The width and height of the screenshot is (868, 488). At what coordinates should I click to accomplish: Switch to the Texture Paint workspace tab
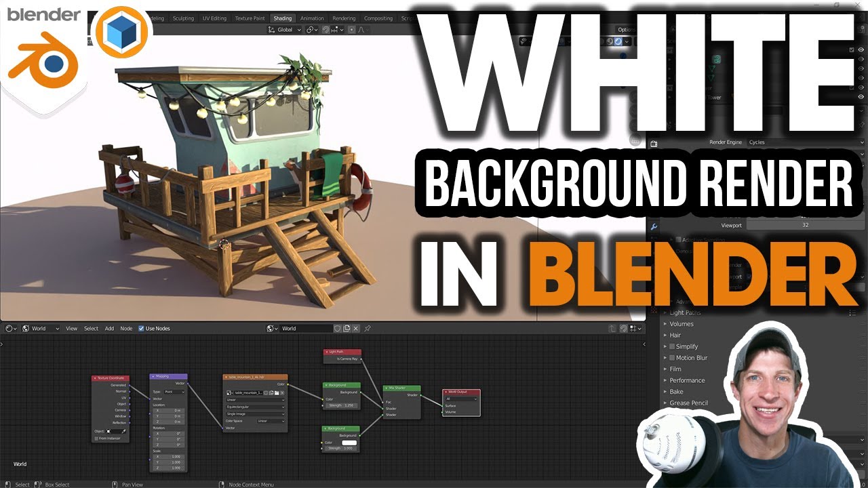[250, 18]
